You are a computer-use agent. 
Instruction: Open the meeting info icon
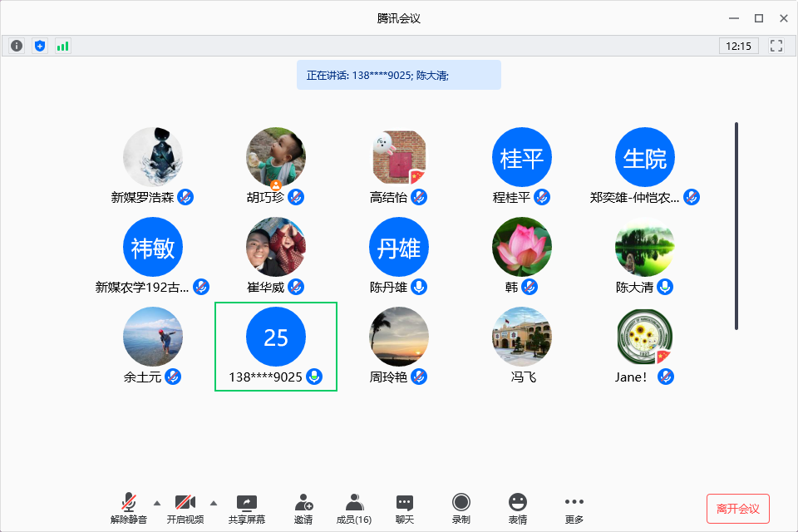(17, 47)
